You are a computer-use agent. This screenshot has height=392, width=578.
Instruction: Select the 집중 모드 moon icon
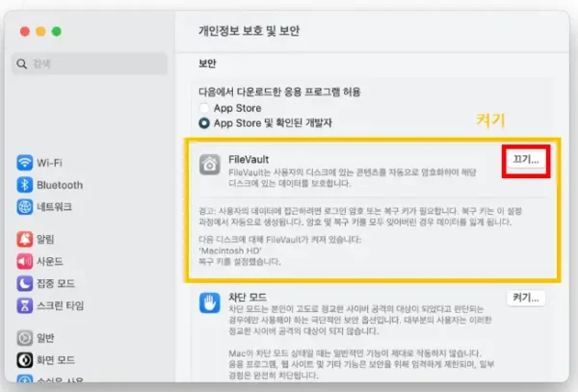tap(25, 283)
